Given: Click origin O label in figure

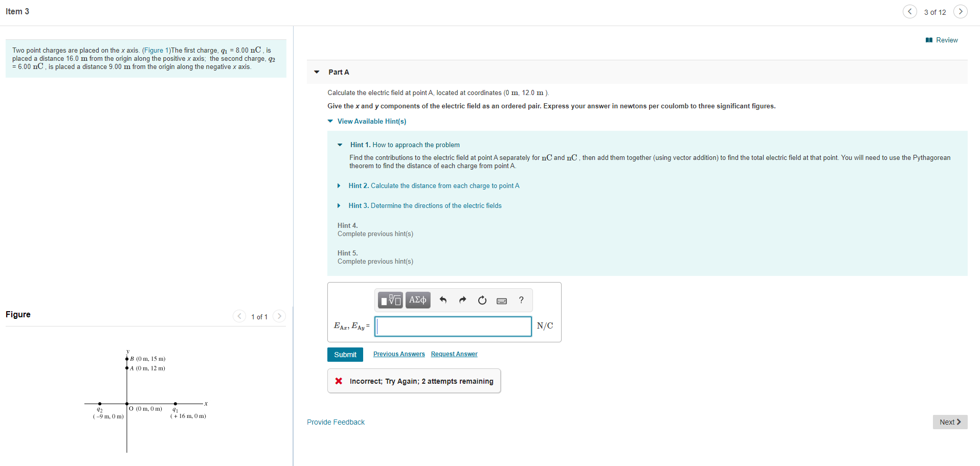Looking at the screenshot, I should tap(146, 409).
